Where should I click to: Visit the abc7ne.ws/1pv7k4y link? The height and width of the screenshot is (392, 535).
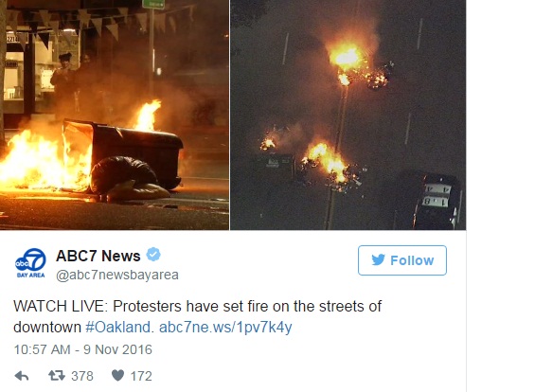pos(225,327)
